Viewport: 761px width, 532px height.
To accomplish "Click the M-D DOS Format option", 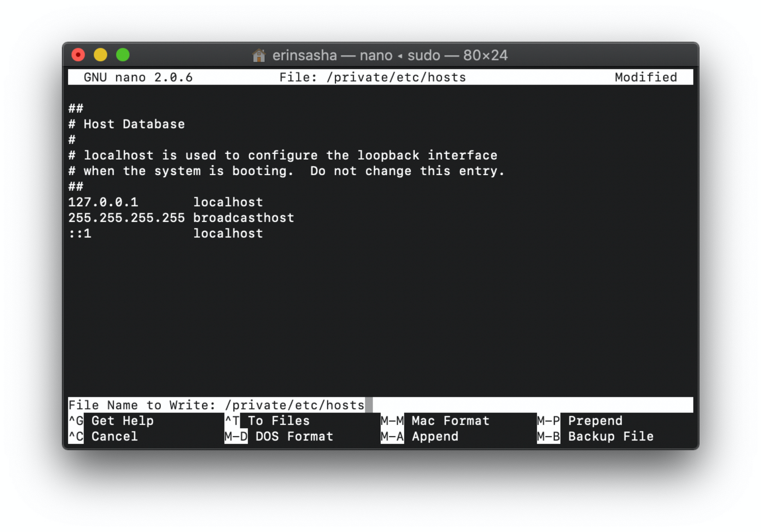I will tap(279, 436).
